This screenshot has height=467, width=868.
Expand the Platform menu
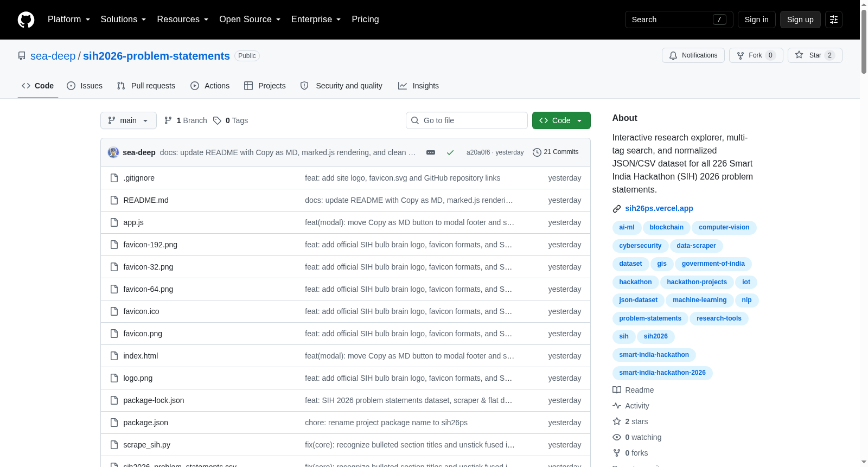[69, 20]
